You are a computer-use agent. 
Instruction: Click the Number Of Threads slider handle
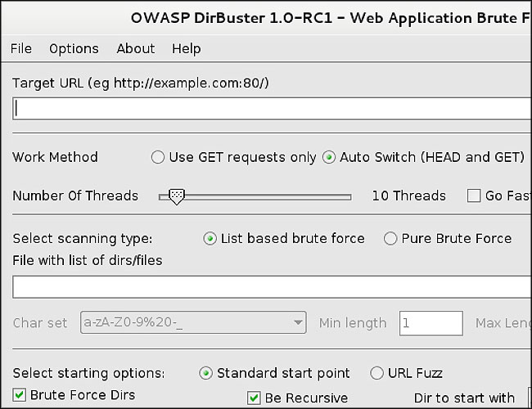177,196
